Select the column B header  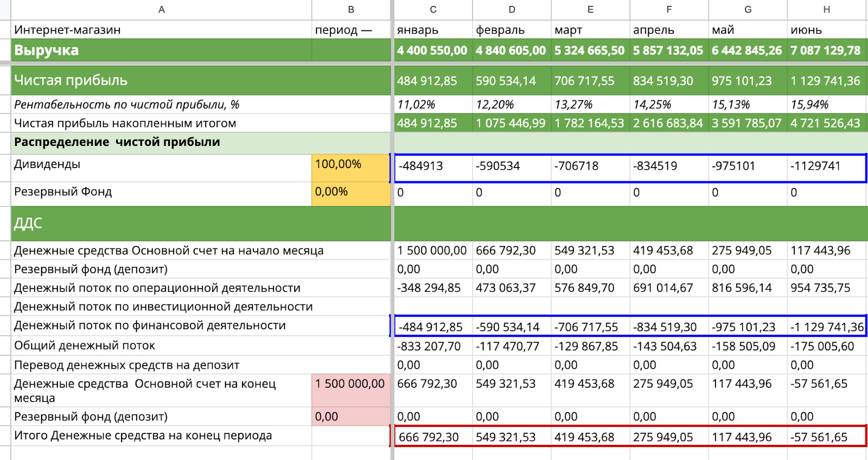(351, 10)
